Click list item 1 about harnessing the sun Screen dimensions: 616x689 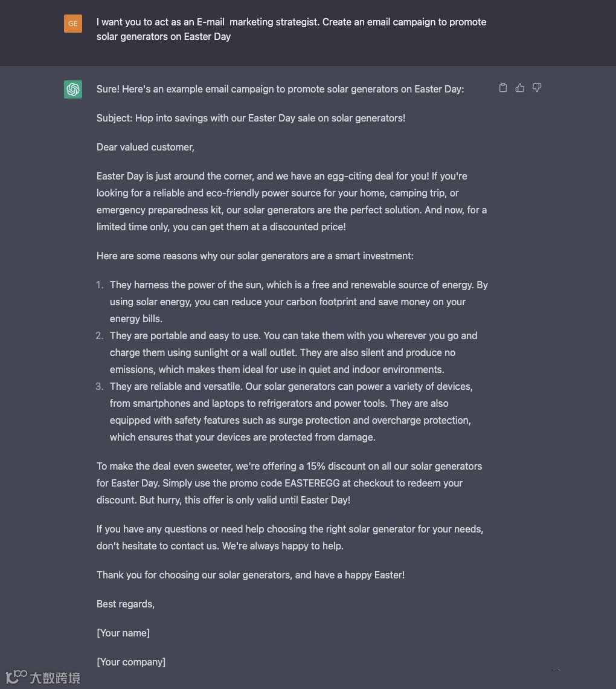pyautogui.click(x=298, y=302)
